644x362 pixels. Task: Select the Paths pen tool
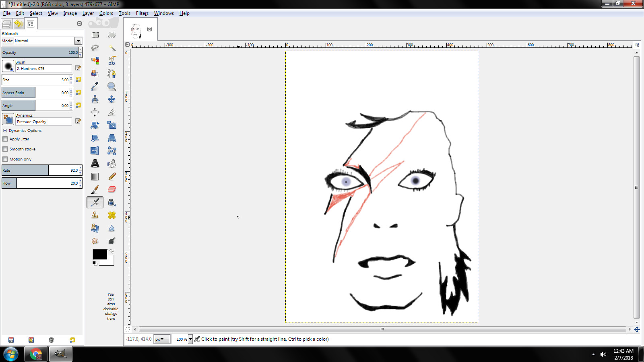(112, 74)
